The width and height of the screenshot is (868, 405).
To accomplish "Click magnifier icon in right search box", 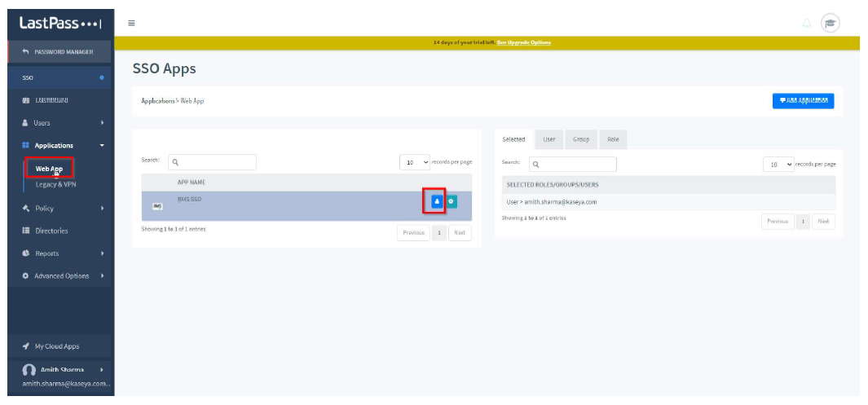I will (x=535, y=165).
